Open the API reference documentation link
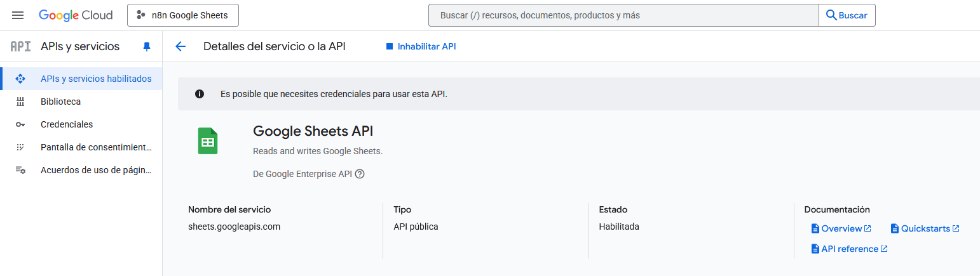Screen dimensions: 980x276 pos(849,249)
